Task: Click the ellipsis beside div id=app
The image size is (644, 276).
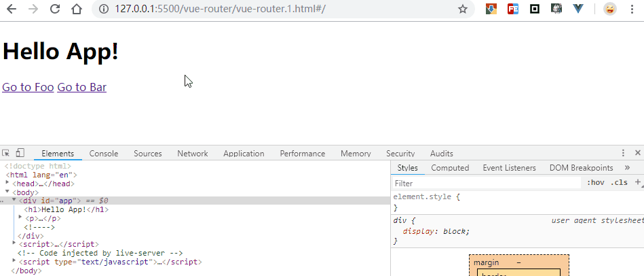Action: coord(2,201)
